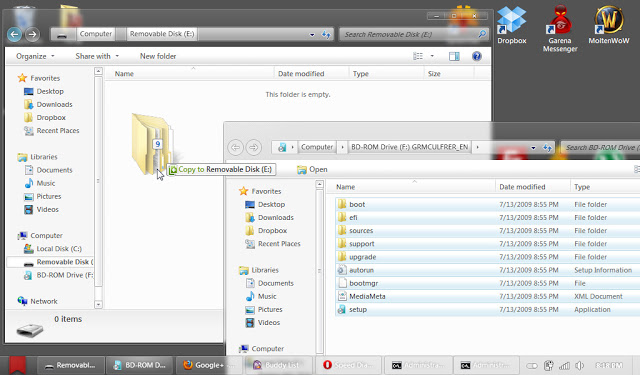This screenshot has width=640, height=375.
Task: Click Open in BD-ROM window toolbar
Action: [x=312, y=169]
